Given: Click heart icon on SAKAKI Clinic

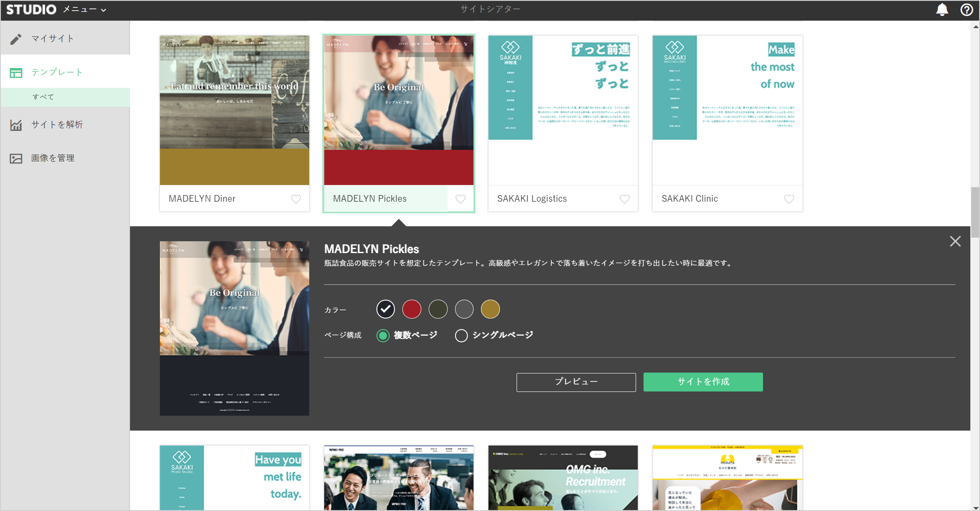Looking at the screenshot, I should coord(789,199).
